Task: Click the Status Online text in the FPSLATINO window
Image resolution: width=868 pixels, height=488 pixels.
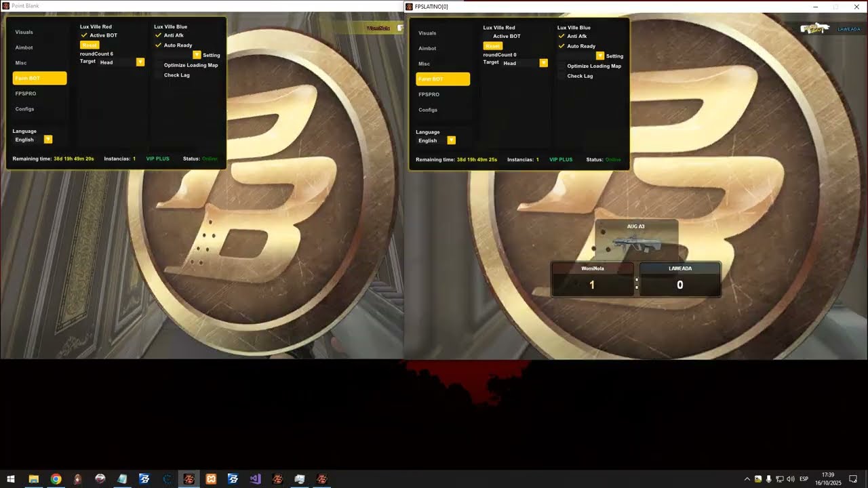Action: click(x=604, y=160)
